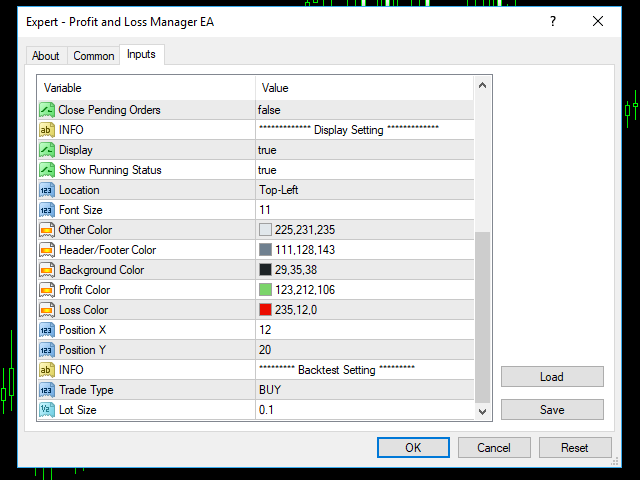This screenshot has height=480, width=640.
Task: Click the Backtest Setting info value text
Action: (x=337, y=370)
